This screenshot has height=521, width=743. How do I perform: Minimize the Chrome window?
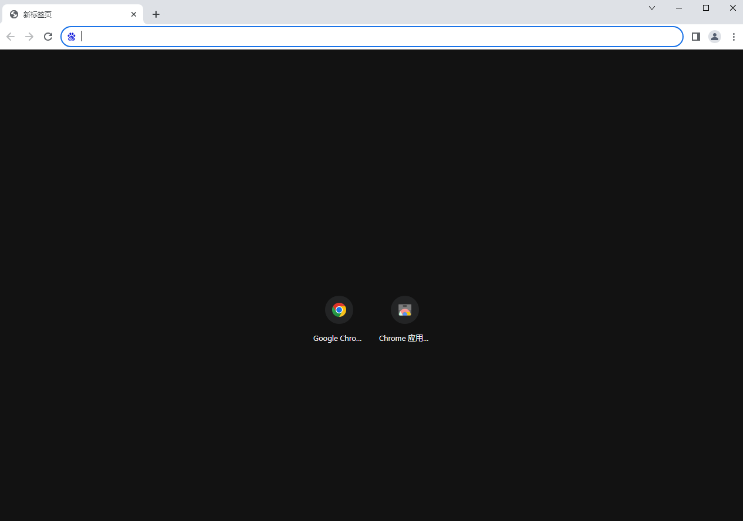(679, 8)
